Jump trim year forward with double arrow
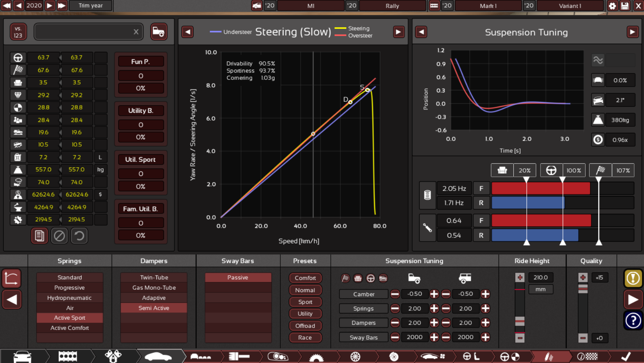 click(62, 6)
